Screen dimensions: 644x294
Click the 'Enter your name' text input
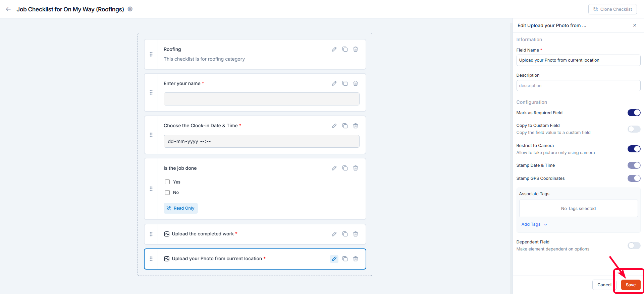[262, 99]
